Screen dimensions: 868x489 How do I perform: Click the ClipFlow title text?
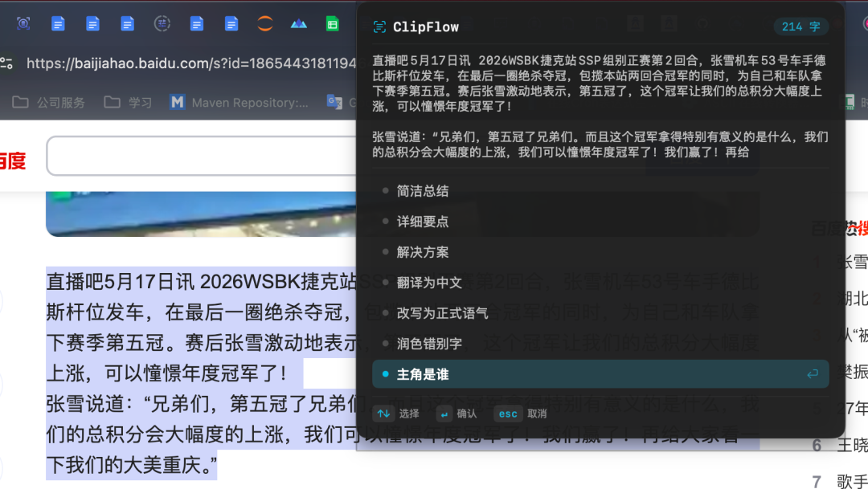click(426, 26)
